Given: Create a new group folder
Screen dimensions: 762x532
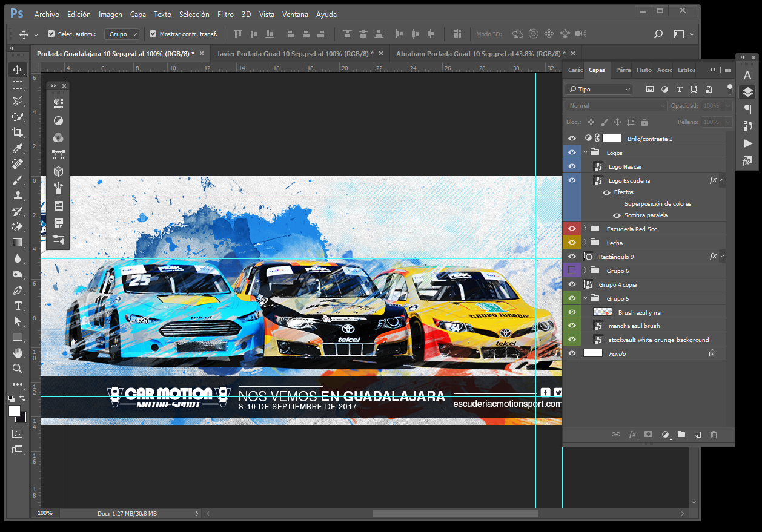Looking at the screenshot, I should [681, 435].
